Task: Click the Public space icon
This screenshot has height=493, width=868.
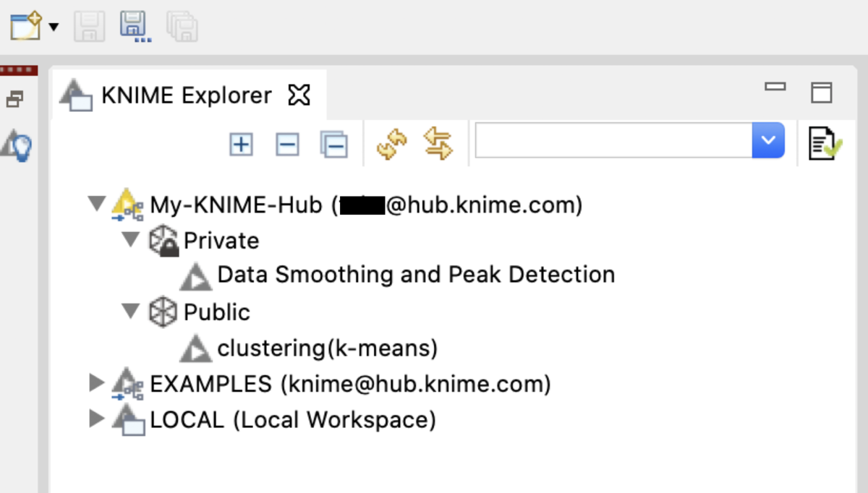Action: click(x=162, y=312)
